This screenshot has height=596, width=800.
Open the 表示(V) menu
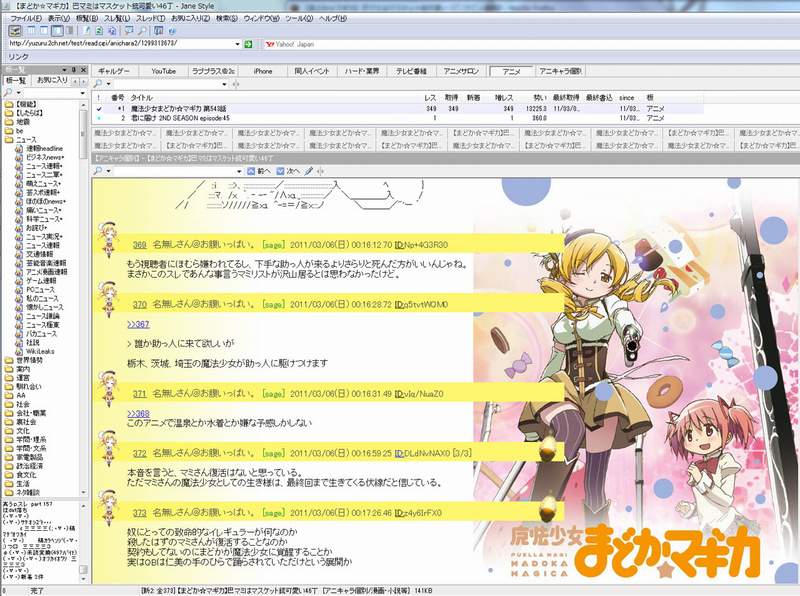click(59, 18)
